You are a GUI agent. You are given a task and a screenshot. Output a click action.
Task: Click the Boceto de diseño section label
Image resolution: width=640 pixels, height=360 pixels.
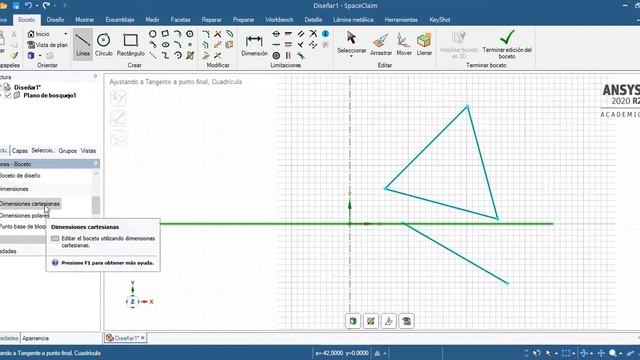[x=20, y=176]
